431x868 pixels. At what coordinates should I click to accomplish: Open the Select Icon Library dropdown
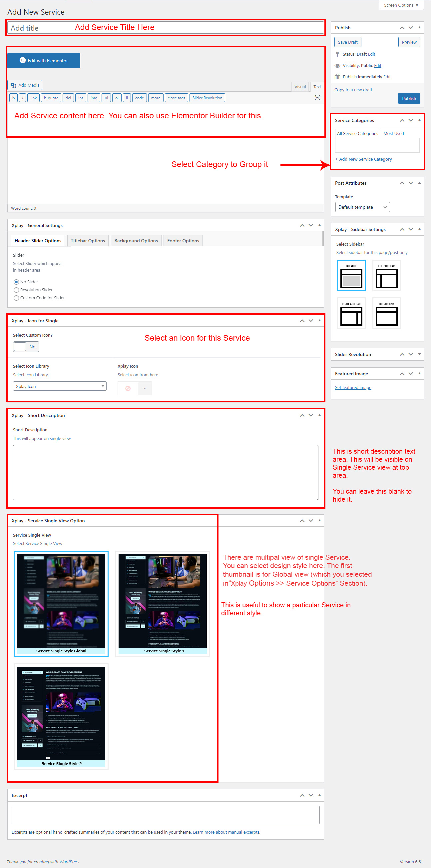click(60, 386)
